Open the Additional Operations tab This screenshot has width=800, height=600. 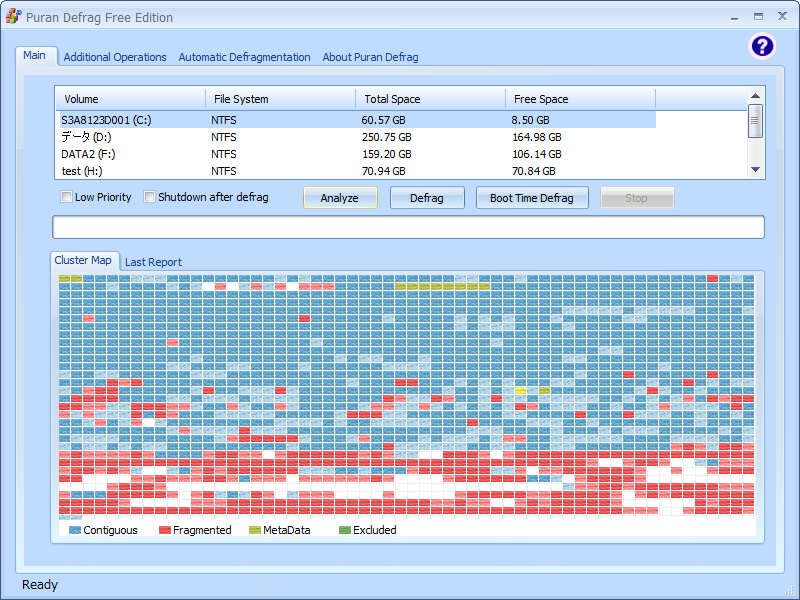115,57
